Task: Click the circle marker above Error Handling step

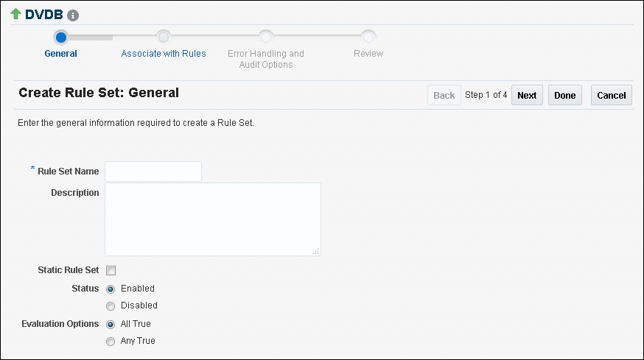Action: coord(266,37)
